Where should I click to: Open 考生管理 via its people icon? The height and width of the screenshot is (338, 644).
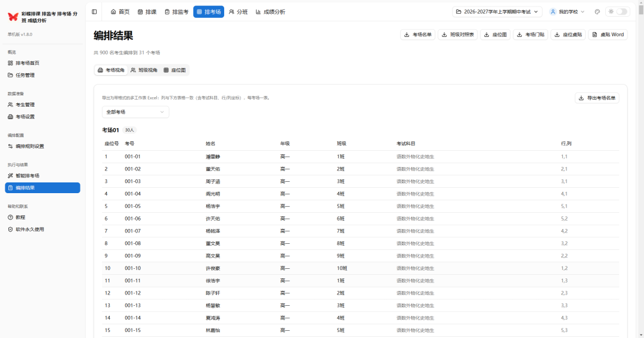[x=10, y=105]
